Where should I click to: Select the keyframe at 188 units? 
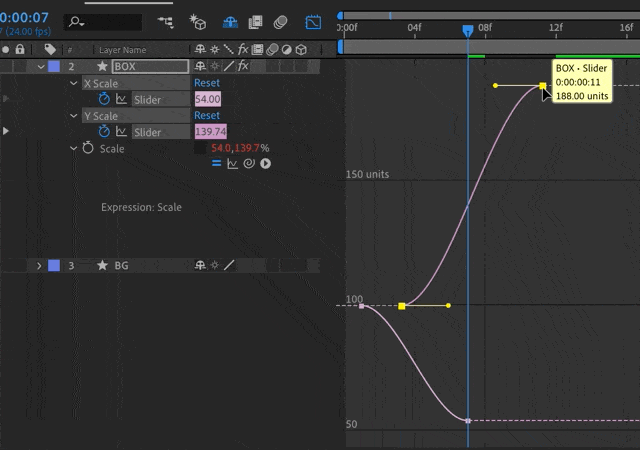[543, 86]
